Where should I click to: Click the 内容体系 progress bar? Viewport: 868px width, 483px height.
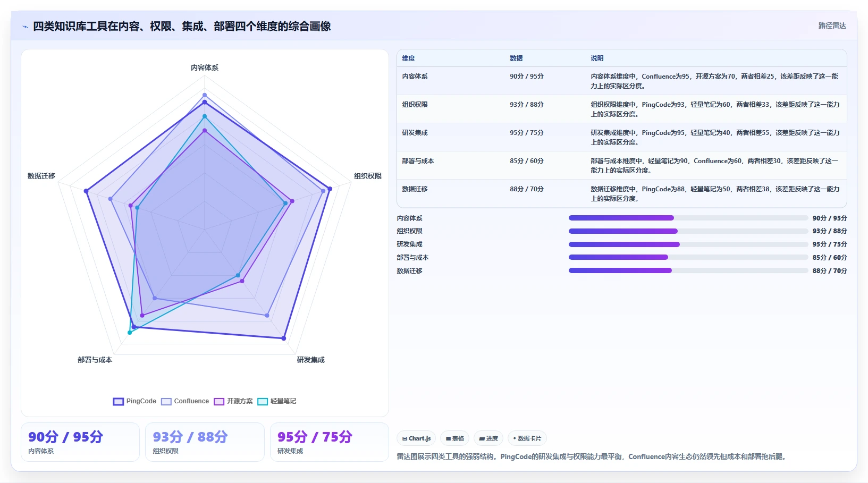[688, 218]
